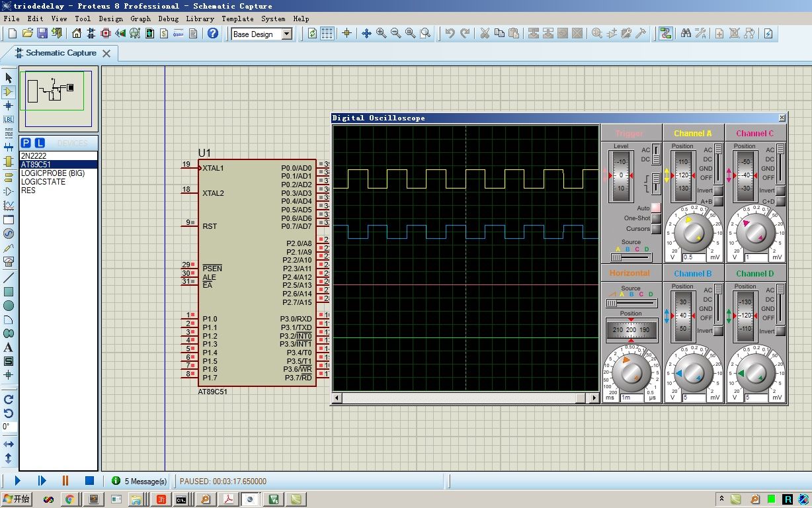
Task: Select LOGICSTATE in the devices list
Action: (44, 182)
